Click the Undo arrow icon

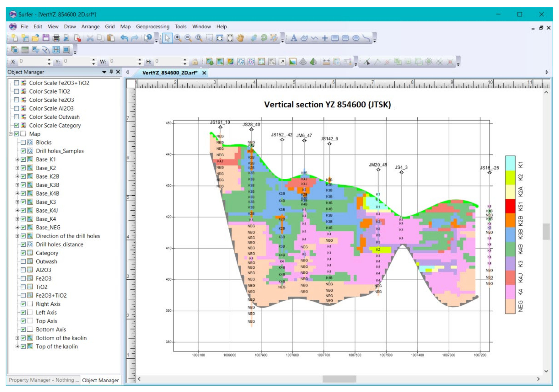(124, 38)
